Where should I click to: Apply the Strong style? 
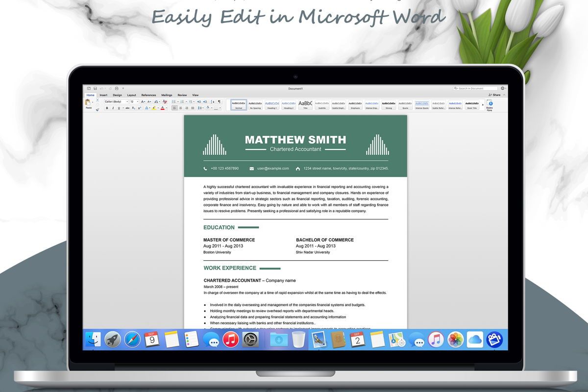point(389,104)
